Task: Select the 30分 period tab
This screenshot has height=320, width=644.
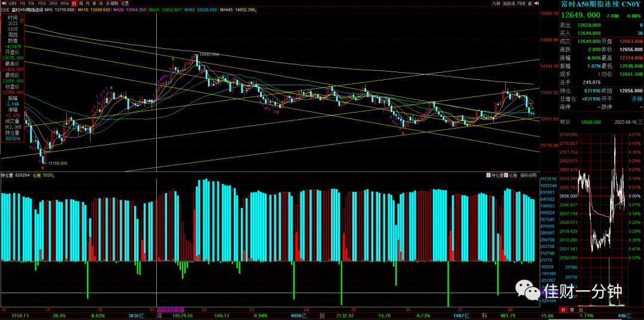Action: pyautogui.click(x=54, y=4)
